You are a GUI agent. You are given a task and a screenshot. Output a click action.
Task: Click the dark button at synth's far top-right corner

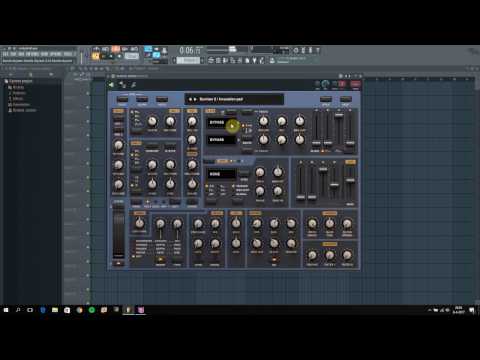346,99
